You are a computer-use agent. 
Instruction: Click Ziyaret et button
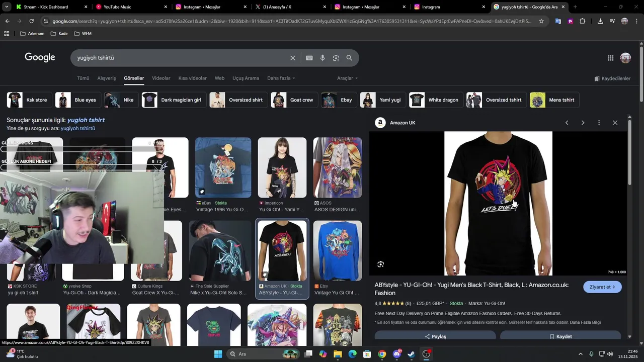(x=602, y=287)
